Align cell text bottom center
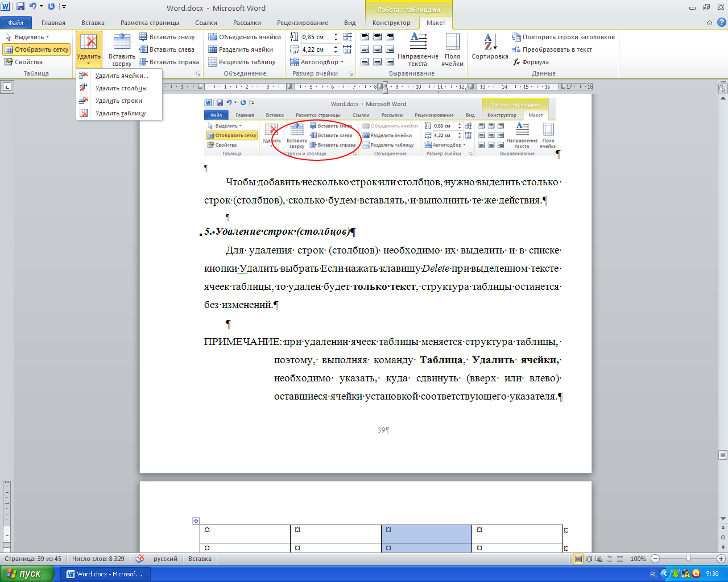Viewport: 728px width, 582px height. coord(377,62)
